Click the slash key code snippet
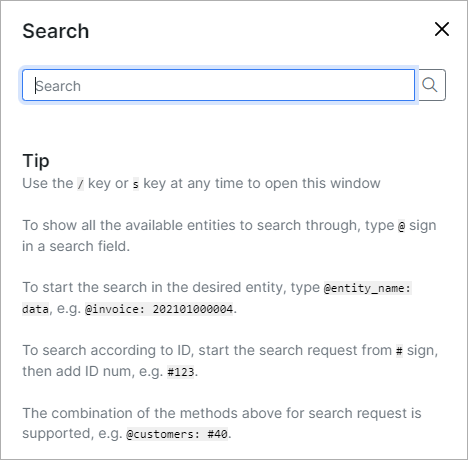Image resolution: width=468 pixels, height=460 pixels. tap(80, 184)
